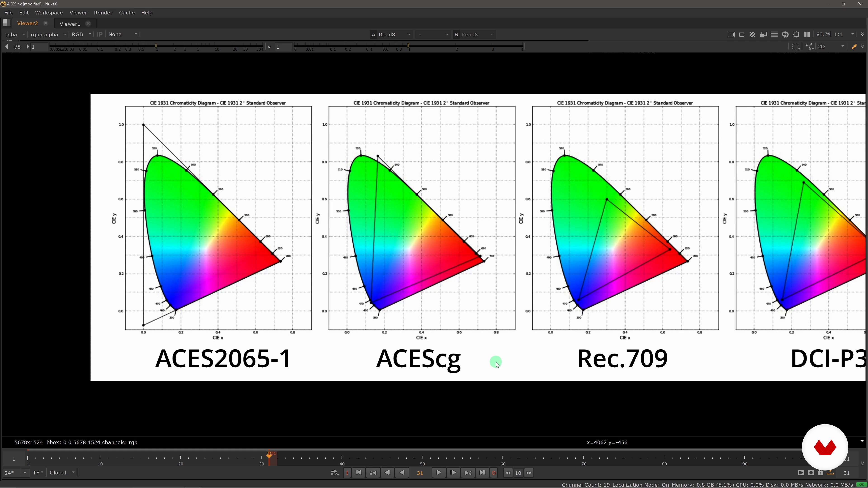Click the capture record circle icon
Viewport: 868px width, 488px height.
(x=811, y=473)
